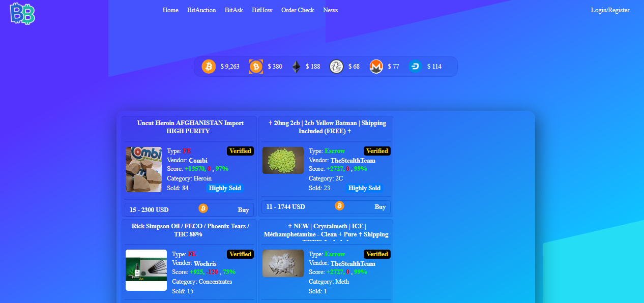Click the Bitcoin Cash icon beside $380
The height and width of the screenshot is (303, 644).
[256, 67]
